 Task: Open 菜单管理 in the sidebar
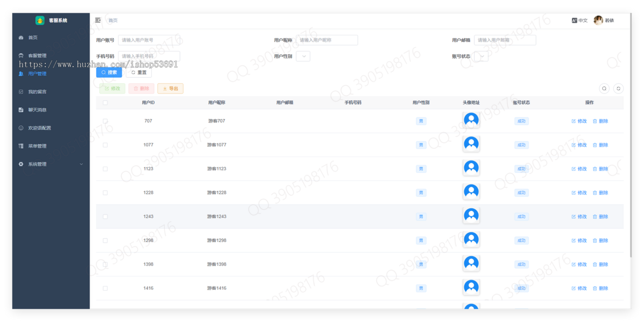(x=51, y=146)
